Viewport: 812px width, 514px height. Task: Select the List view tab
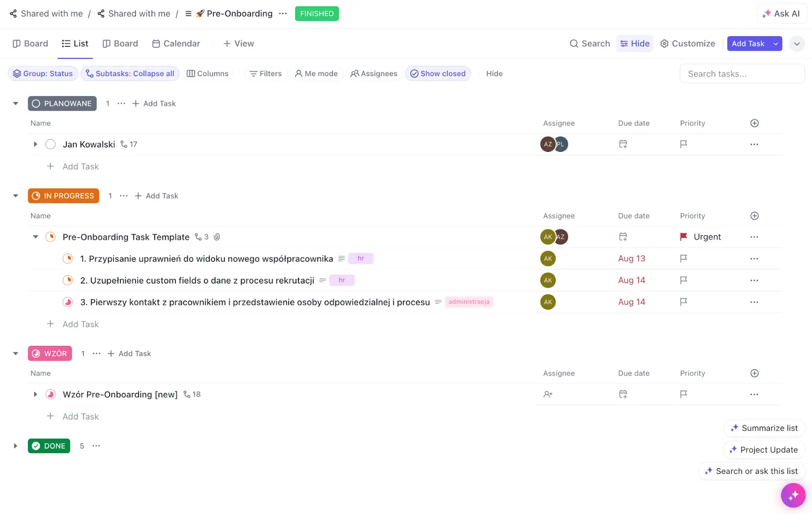[x=75, y=44]
